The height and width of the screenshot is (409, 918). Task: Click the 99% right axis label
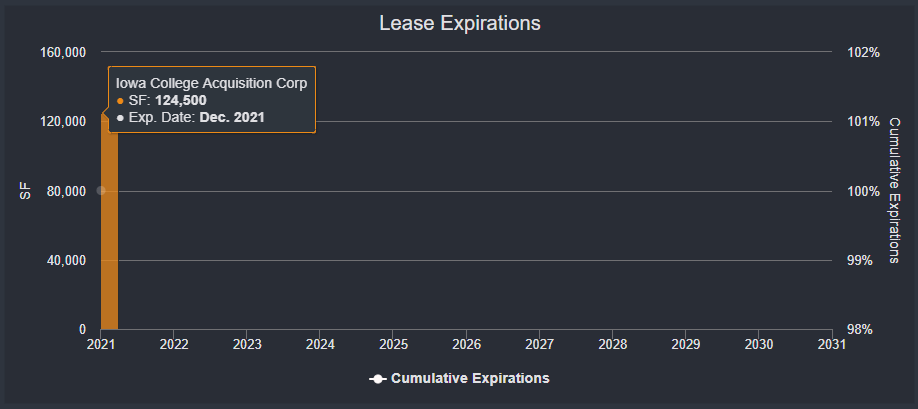tap(861, 260)
